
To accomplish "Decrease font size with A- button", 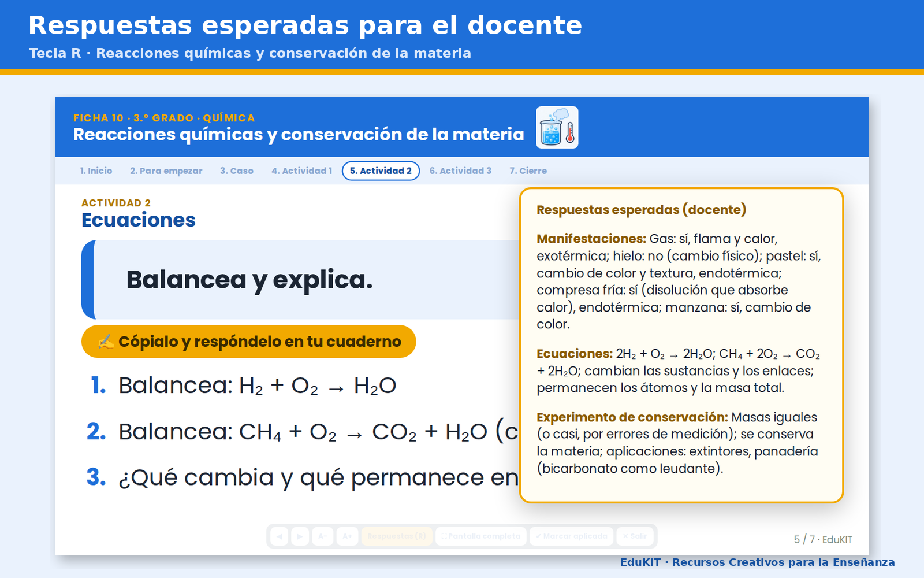I will [x=323, y=536].
